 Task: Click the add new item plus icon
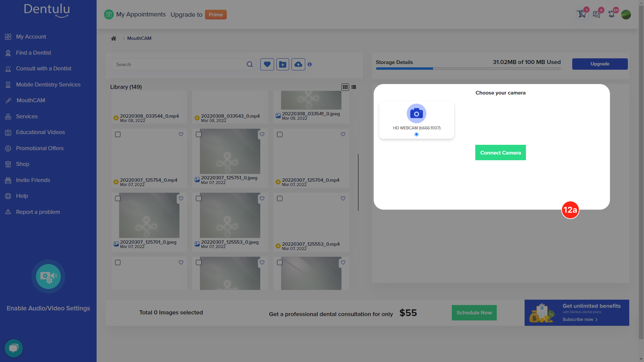click(283, 65)
